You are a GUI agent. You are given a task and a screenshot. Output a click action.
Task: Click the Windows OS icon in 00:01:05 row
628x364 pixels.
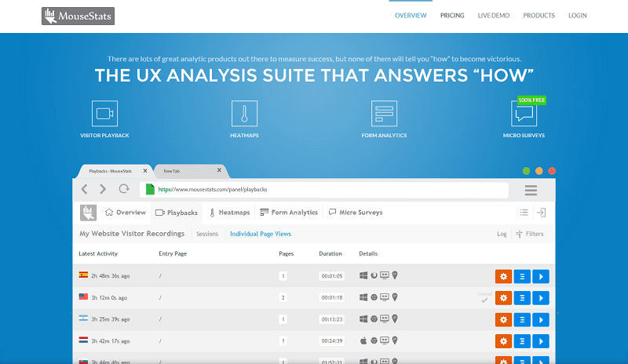point(363,275)
